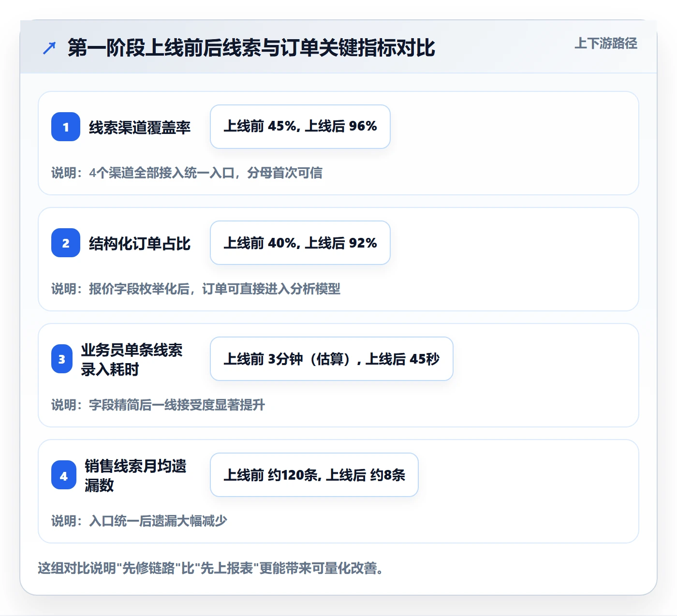
Task: Click the value pill 上线前 40%, 上线后 92%
Action: (x=300, y=243)
